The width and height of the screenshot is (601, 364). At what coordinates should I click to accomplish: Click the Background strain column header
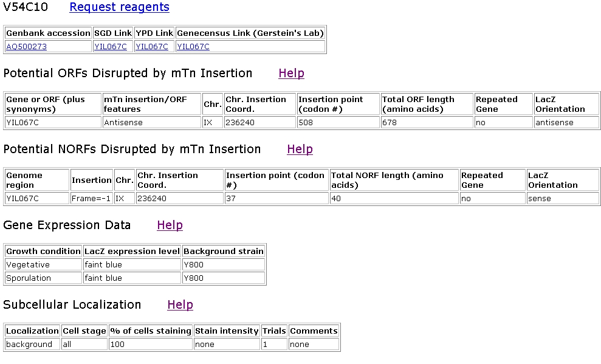coord(224,251)
